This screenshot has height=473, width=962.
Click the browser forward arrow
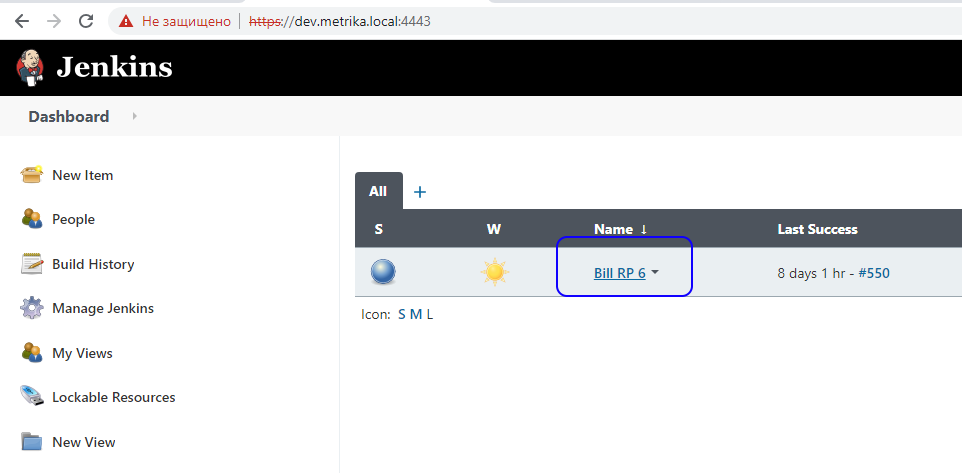(x=54, y=21)
